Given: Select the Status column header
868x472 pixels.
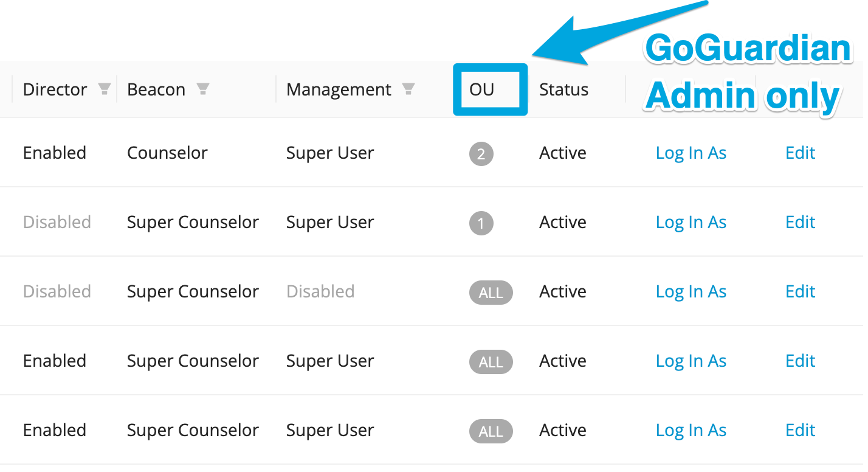Looking at the screenshot, I should [563, 89].
